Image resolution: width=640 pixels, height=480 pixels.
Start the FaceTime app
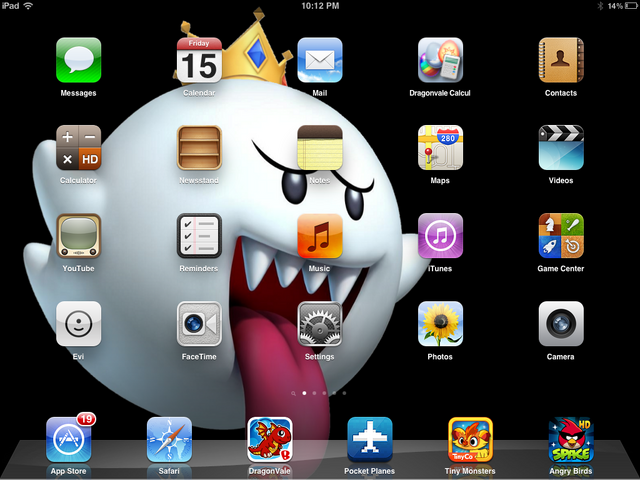(x=199, y=324)
